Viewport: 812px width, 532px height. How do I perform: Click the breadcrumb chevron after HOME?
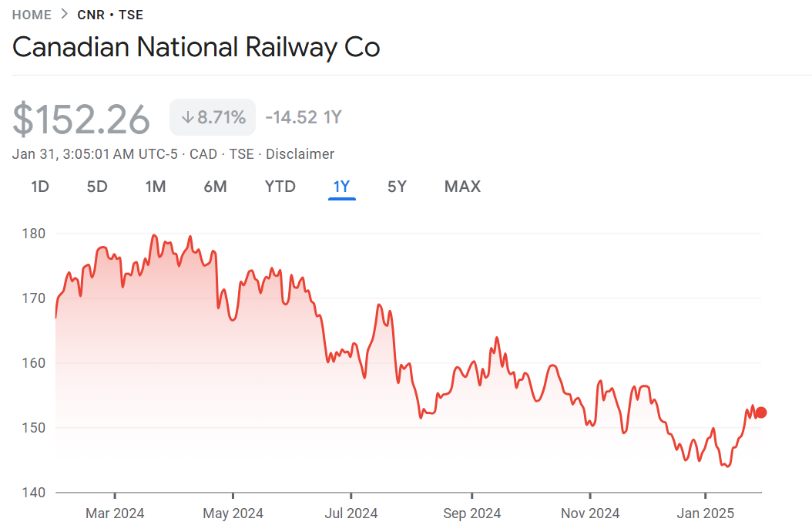[x=65, y=15]
